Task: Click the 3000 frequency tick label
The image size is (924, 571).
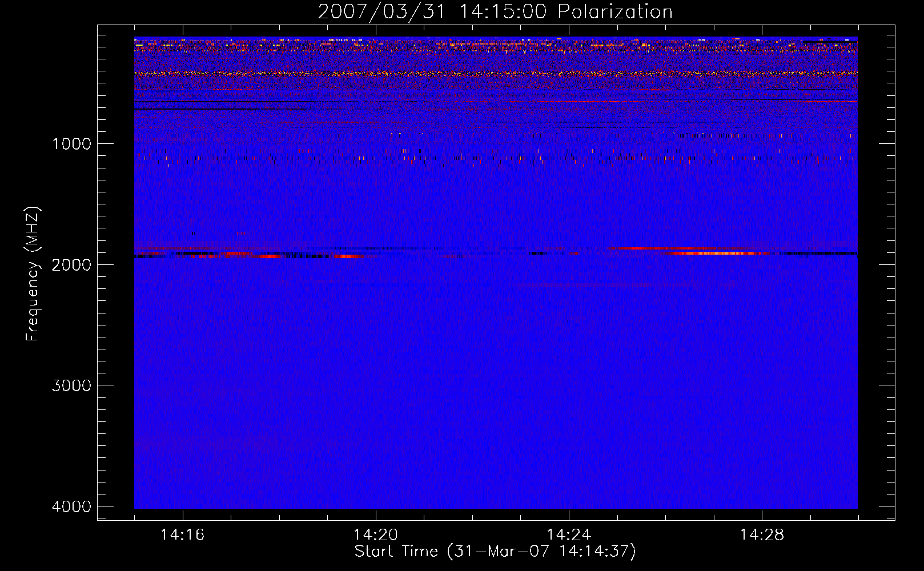Action: [x=72, y=385]
